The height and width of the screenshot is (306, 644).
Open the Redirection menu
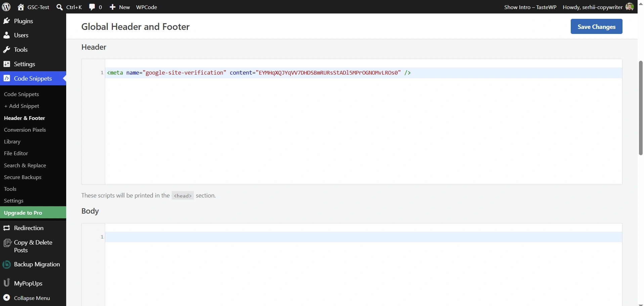pyautogui.click(x=29, y=228)
